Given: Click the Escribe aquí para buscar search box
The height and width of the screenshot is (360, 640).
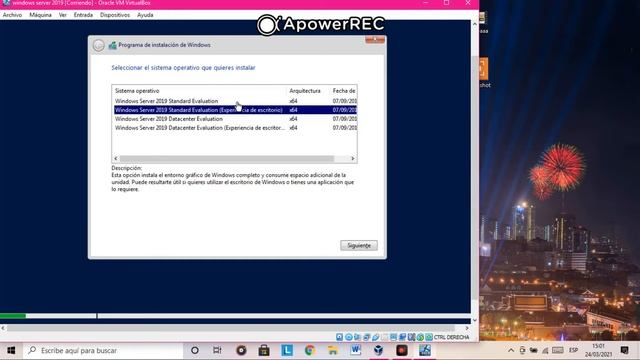Looking at the screenshot, I should click(103, 350).
